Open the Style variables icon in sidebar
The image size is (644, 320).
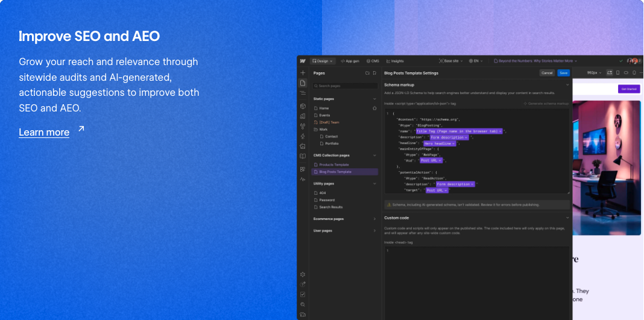303,116
